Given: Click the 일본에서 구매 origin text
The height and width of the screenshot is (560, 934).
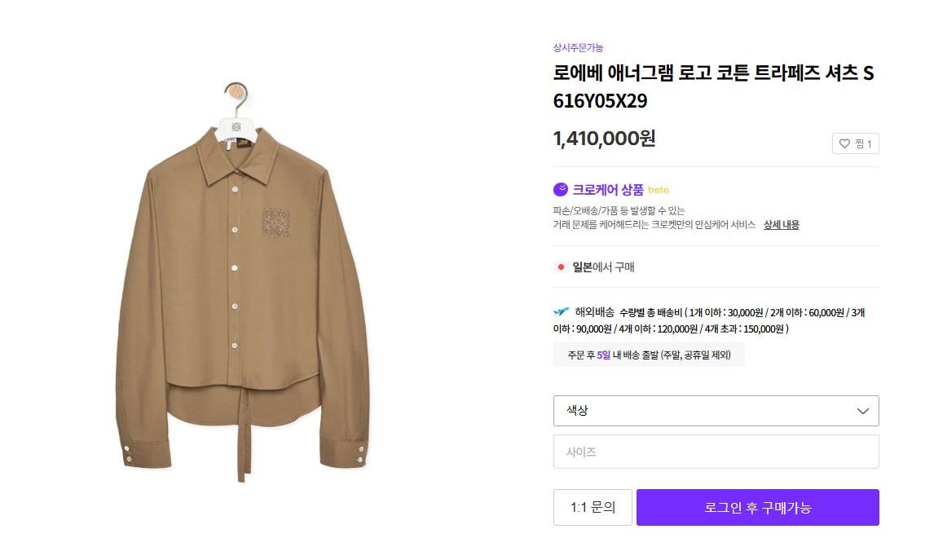Looking at the screenshot, I should 603,267.
